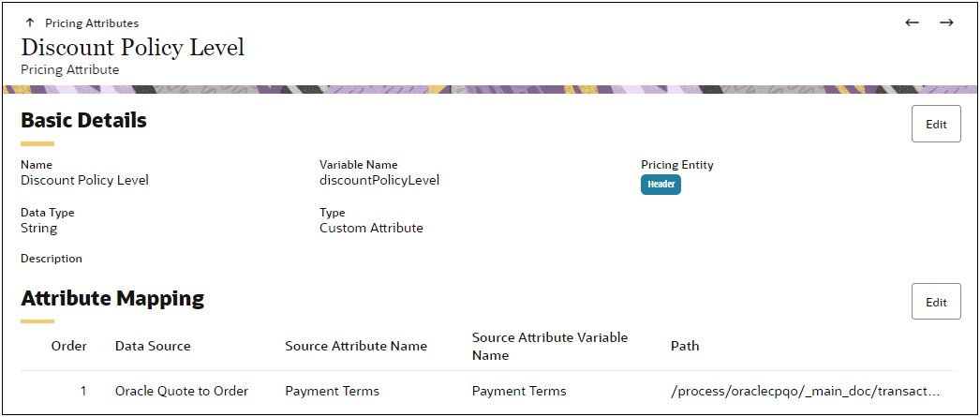Click the Source Attribute Variable Name header

point(550,346)
